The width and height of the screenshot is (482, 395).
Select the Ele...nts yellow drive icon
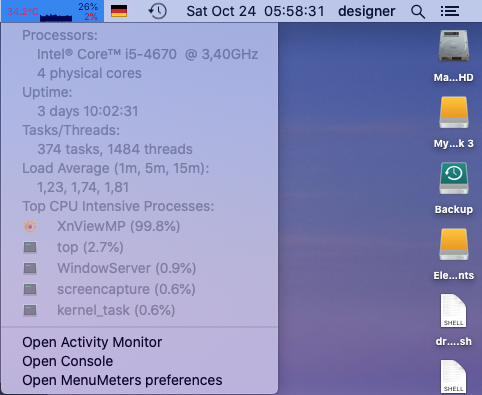pyautogui.click(x=454, y=244)
